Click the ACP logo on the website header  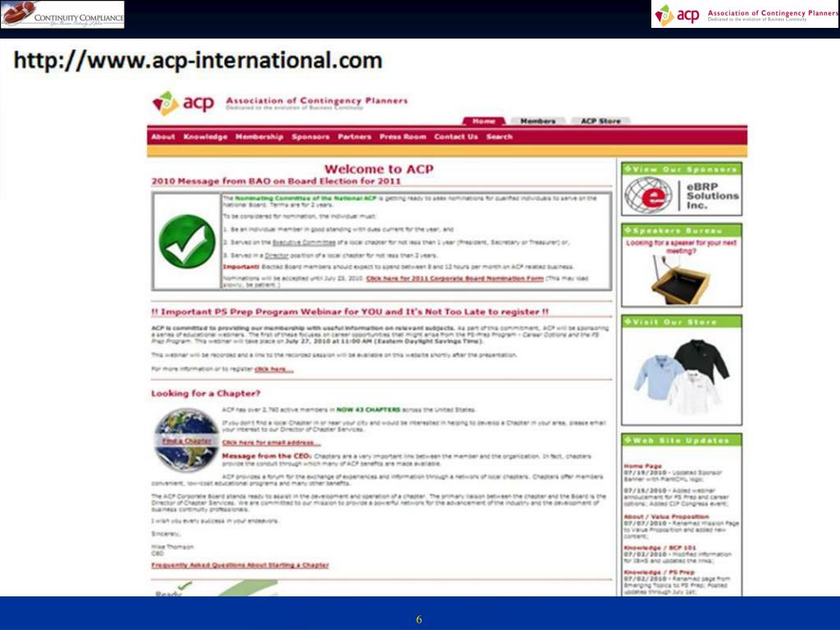click(183, 103)
